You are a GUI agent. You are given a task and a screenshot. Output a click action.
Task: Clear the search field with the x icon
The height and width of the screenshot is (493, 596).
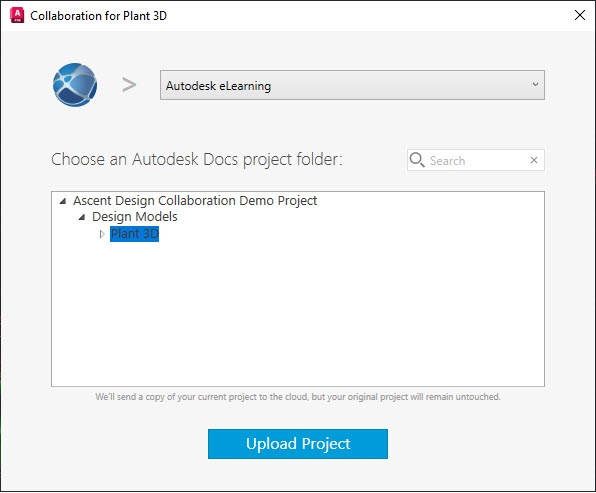click(534, 160)
